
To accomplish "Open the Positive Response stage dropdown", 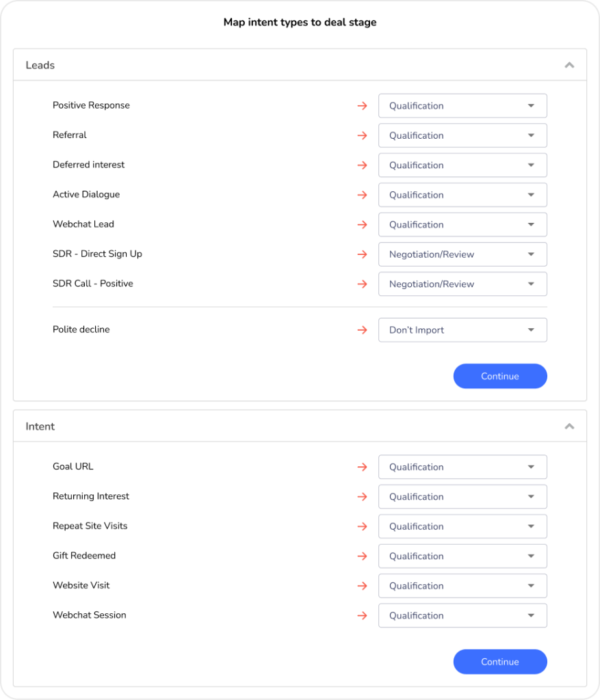I will 462,106.
